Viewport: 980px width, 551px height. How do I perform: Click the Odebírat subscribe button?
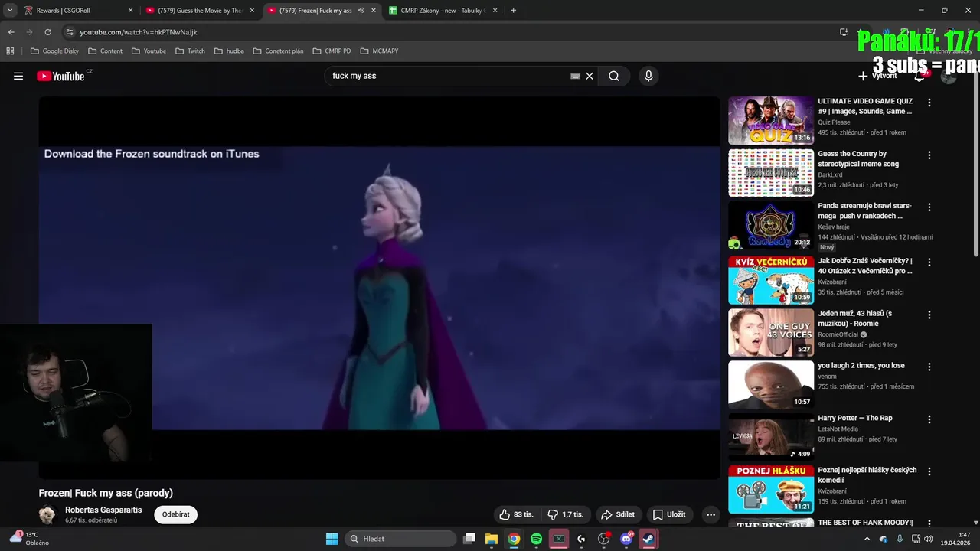tap(175, 514)
